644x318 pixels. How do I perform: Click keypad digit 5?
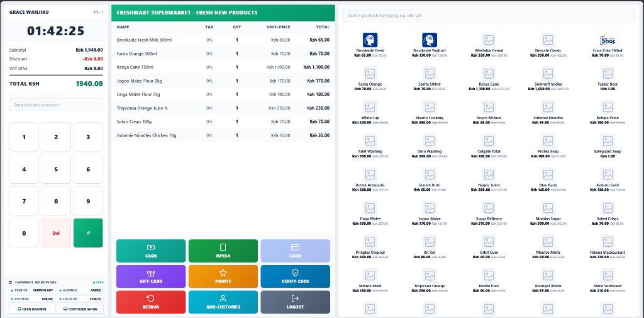pyautogui.click(x=56, y=169)
